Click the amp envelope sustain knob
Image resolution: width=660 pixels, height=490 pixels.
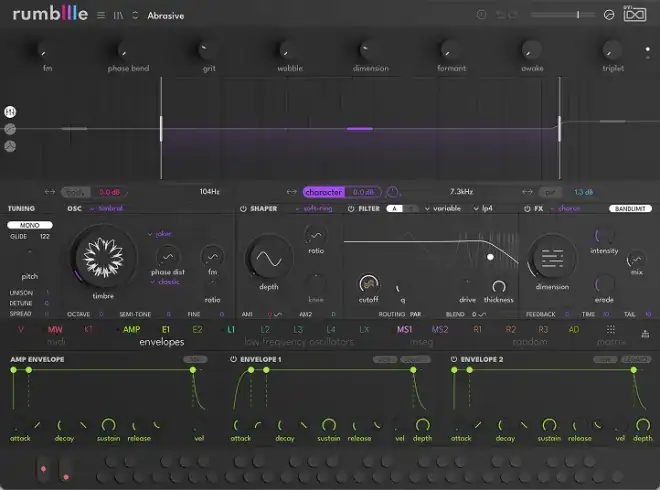click(109, 425)
